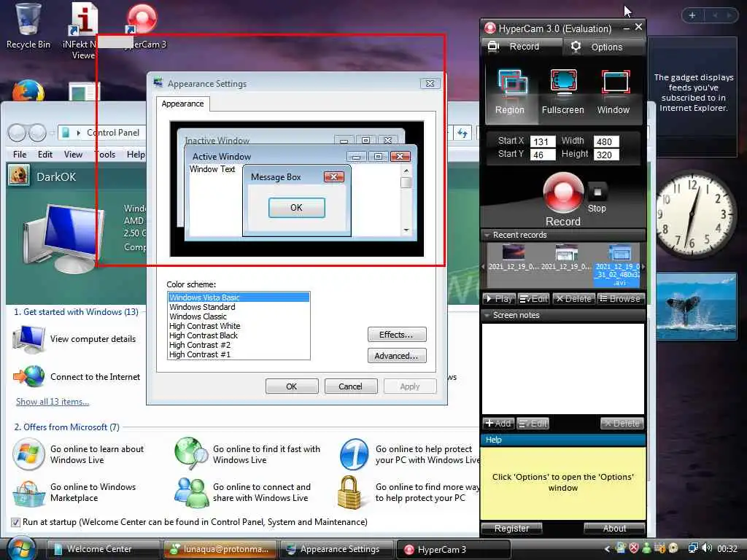The height and width of the screenshot is (560, 747).
Task: Select Fullscreen capture mode in HyperCam
Action: (563, 92)
